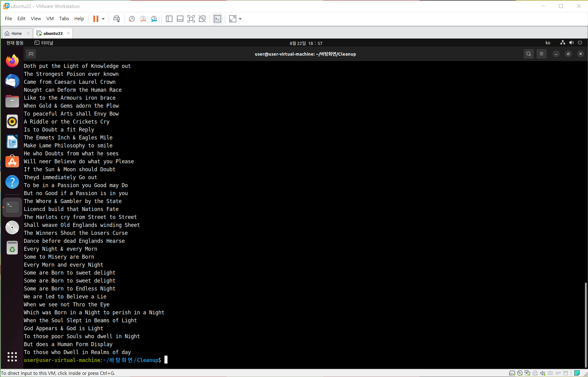Open the terminal hamburger menu
The width and height of the screenshot is (588, 377).
[541, 54]
